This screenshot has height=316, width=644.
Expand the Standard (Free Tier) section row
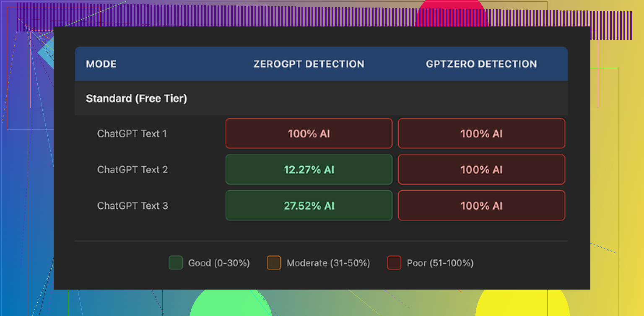(x=136, y=98)
